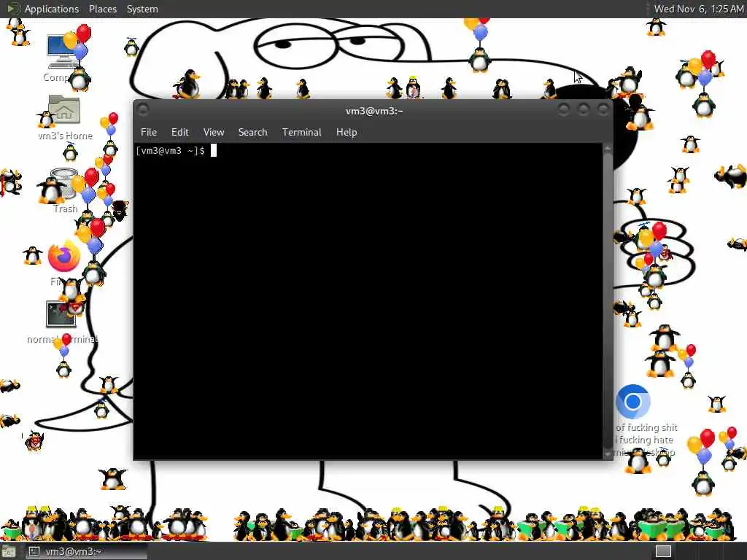
Task: Click the clock showing Wed Nov 6
Action: pyautogui.click(x=698, y=9)
